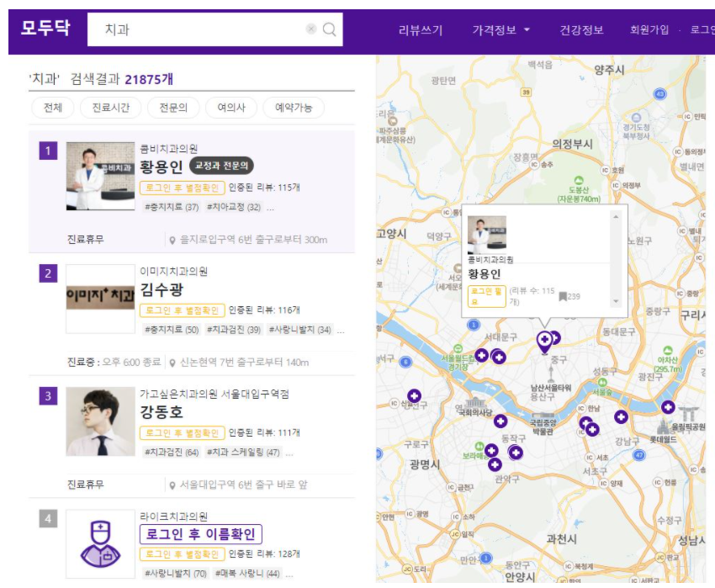
Task: Open 강동호 doctor photo thumbnail
Action: click(100, 421)
